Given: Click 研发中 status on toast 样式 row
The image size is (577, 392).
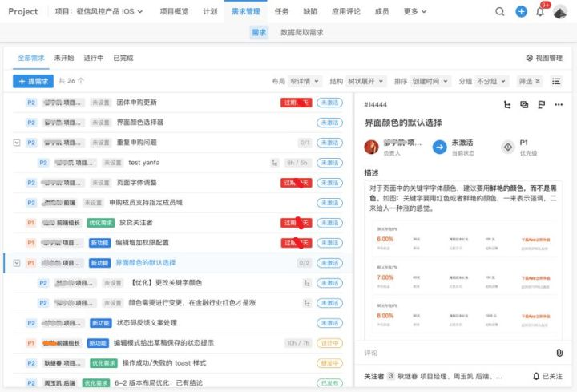Looking at the screenshot, I should tap(329, 363).
